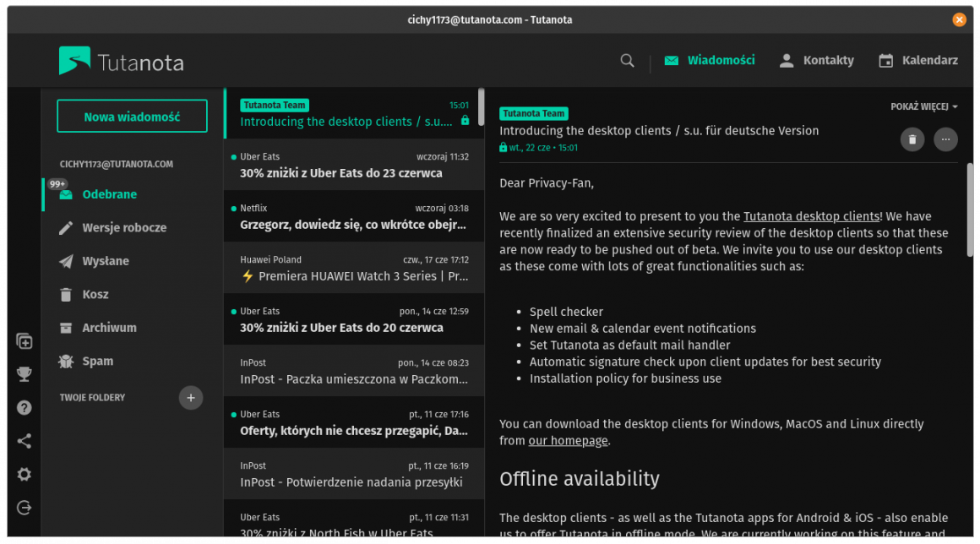The height and width of the screenshot is (544, 980).
Task: Click the email body scrollbar
Action: tap(970, 211)
